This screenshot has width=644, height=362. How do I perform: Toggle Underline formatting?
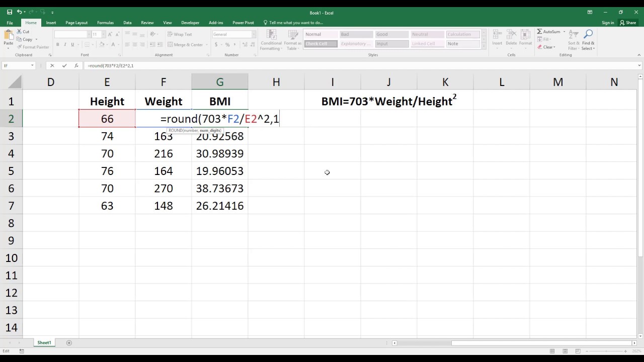tap(71, 45)
